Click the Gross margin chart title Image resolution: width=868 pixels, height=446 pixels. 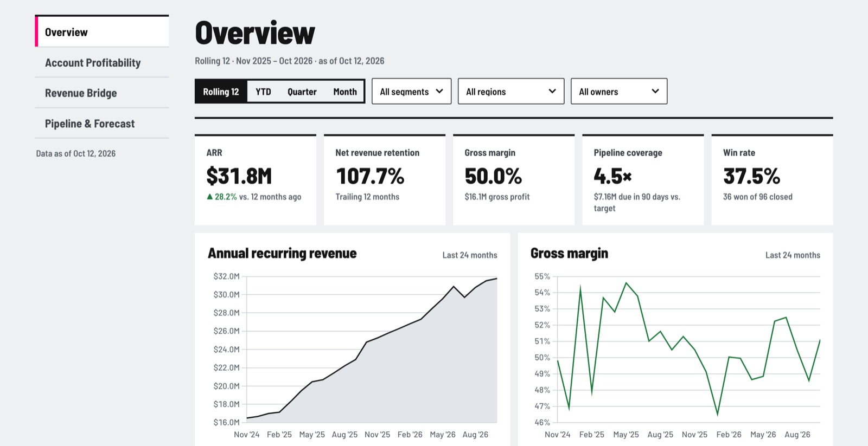(569, 254)
